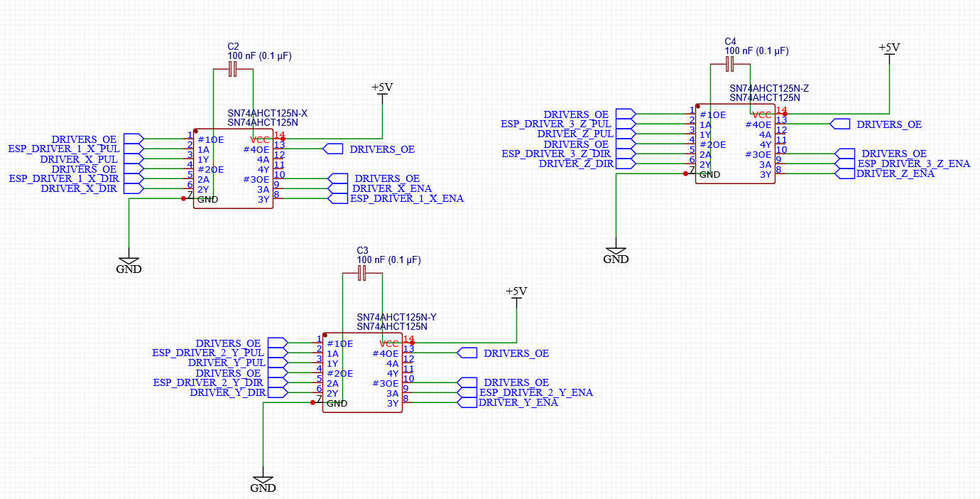Click the 100 nF value text under C4

(756, 51)
